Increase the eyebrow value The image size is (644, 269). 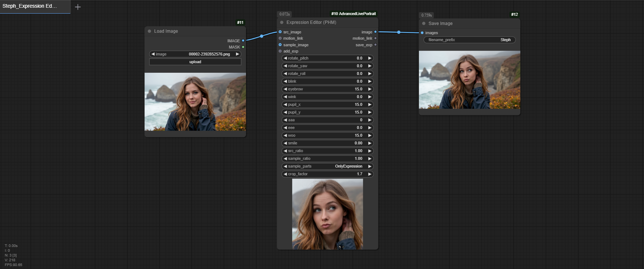click(370, 89)
